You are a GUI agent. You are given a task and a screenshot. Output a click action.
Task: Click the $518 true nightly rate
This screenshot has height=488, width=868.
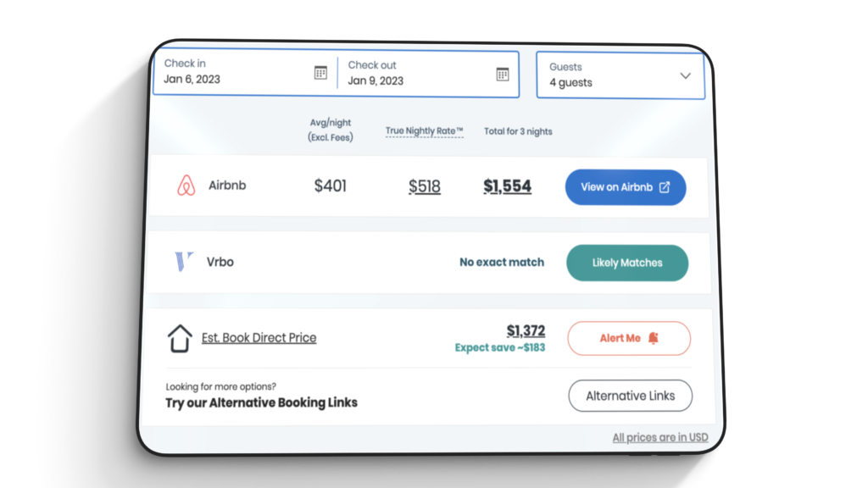point(424,186)
